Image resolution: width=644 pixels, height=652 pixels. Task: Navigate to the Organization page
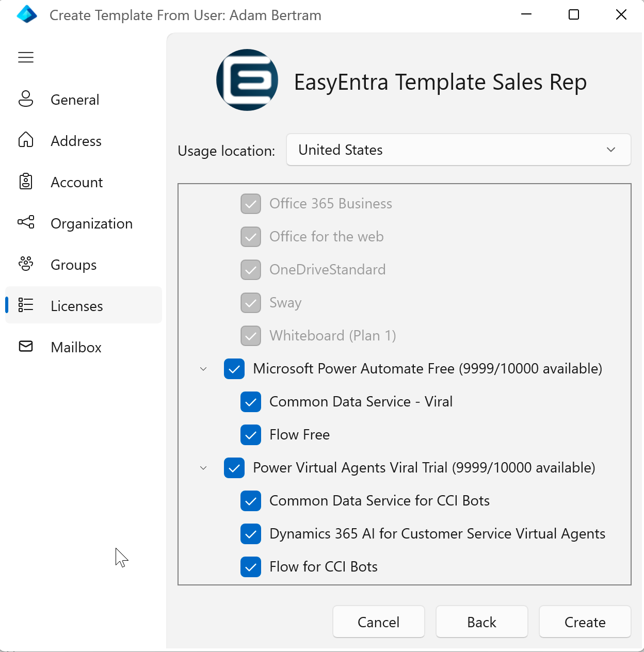(91, 223)
